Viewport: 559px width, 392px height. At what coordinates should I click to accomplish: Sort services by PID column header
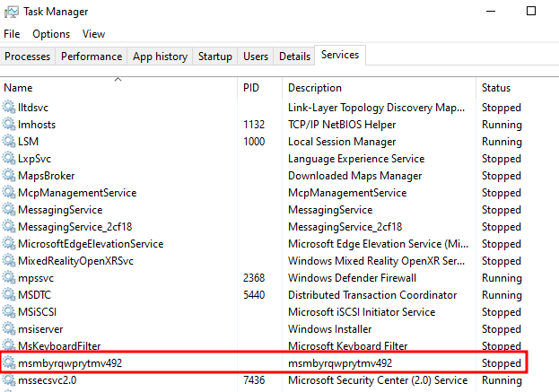251,88
